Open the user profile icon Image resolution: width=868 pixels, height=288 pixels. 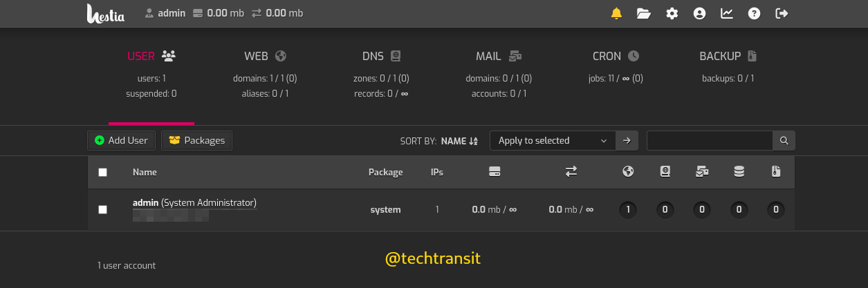click(699, 13)
